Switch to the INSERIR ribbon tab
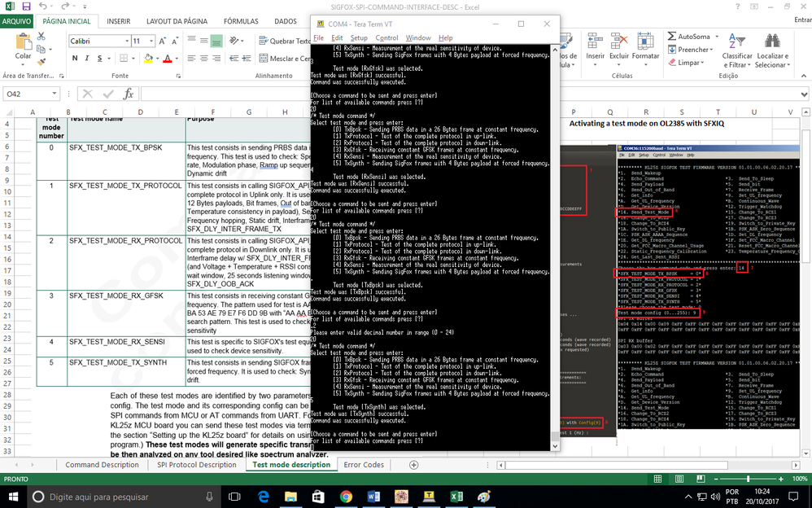The image size is (812, 508). tap(119, 21)
